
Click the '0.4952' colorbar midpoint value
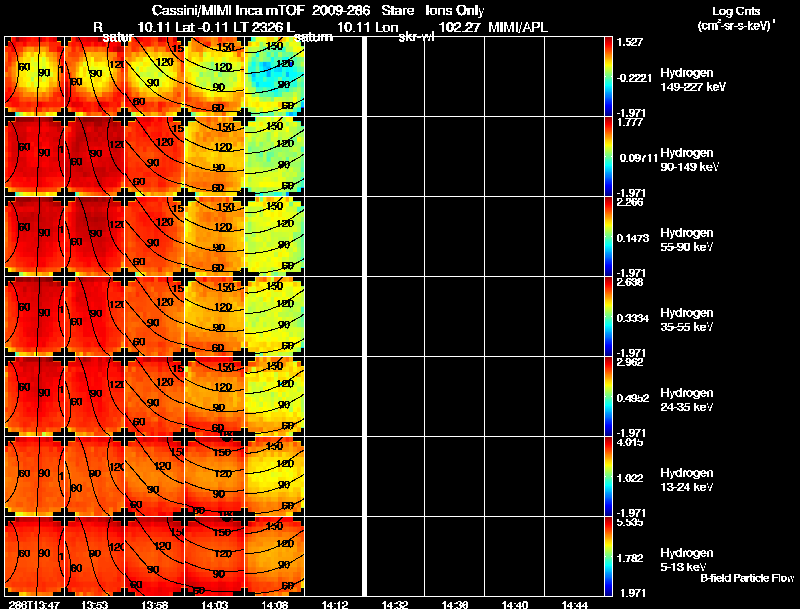pos(633,398)
